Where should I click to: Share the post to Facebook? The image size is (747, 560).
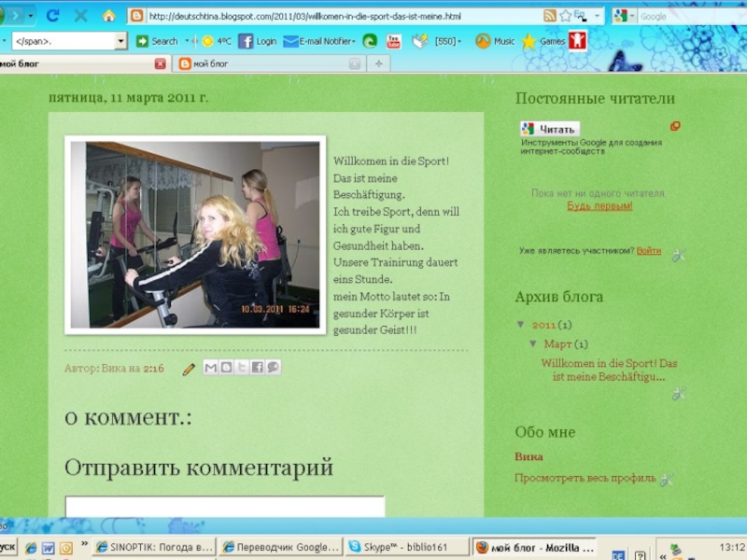tap(257, 368)
